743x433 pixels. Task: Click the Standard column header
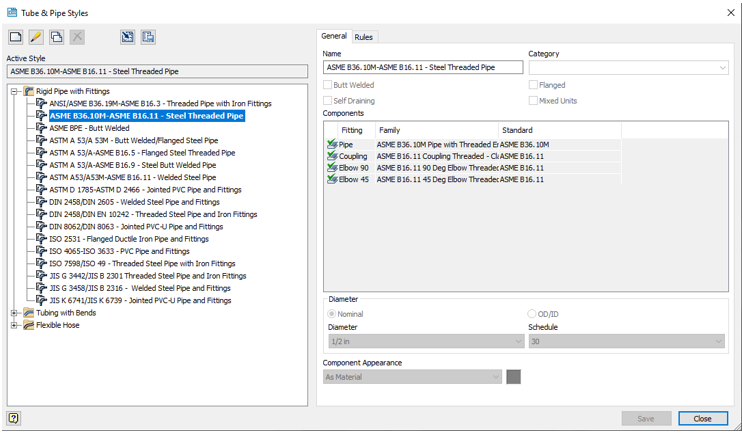pos(560,130)
